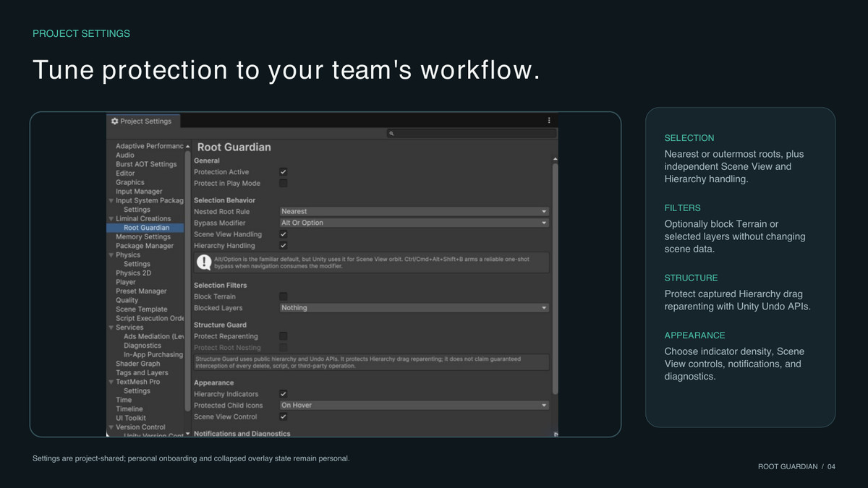Select the Physics 2D category
The height and width of the screenshot is (488, 868).
tap(133, 273)
